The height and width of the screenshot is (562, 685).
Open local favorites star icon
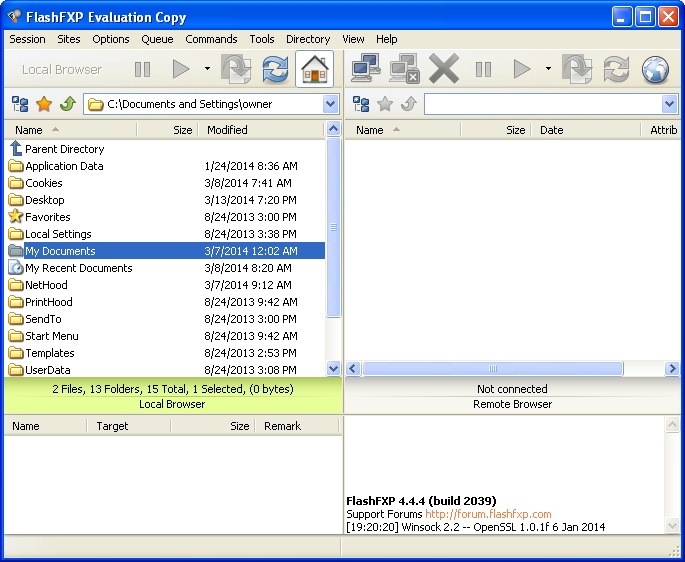44,104
